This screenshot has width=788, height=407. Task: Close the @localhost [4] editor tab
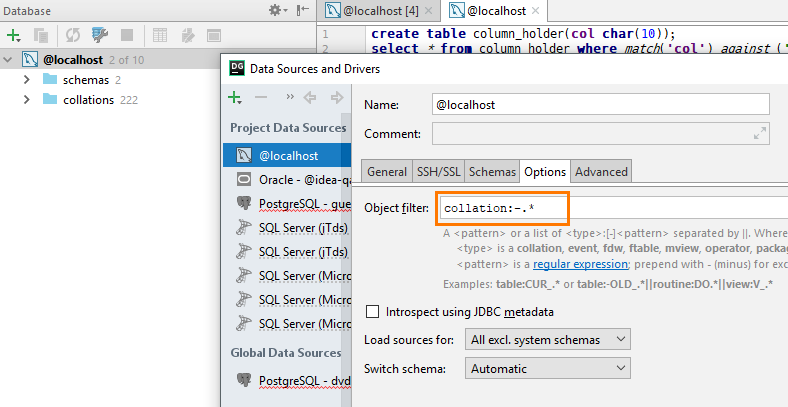point(428,11)
